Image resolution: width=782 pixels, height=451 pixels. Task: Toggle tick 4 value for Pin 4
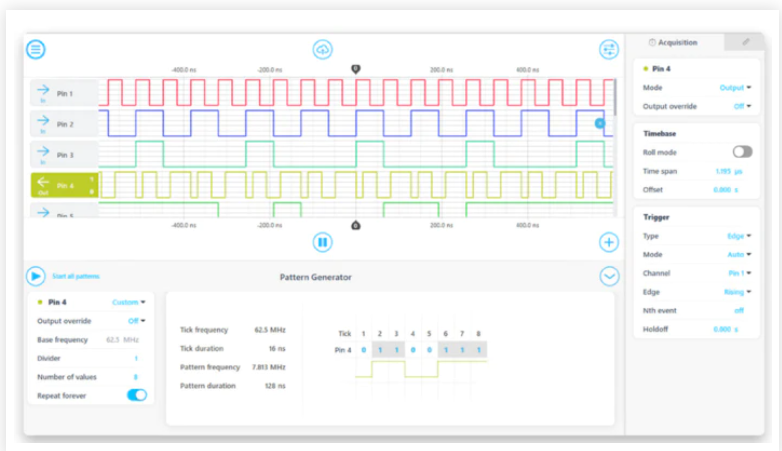(412, 349)
